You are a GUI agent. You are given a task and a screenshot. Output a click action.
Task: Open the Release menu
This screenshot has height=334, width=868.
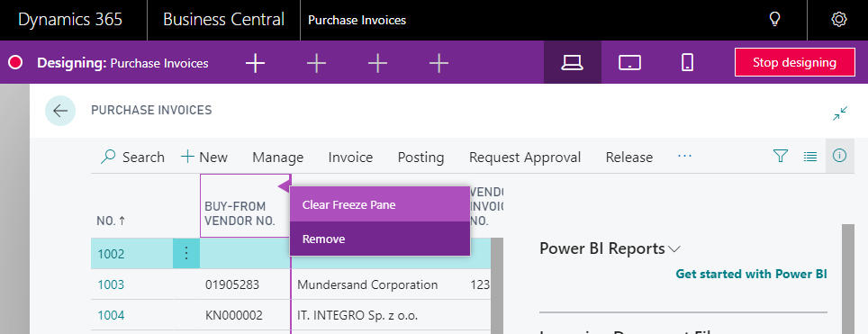pos(628,158)
